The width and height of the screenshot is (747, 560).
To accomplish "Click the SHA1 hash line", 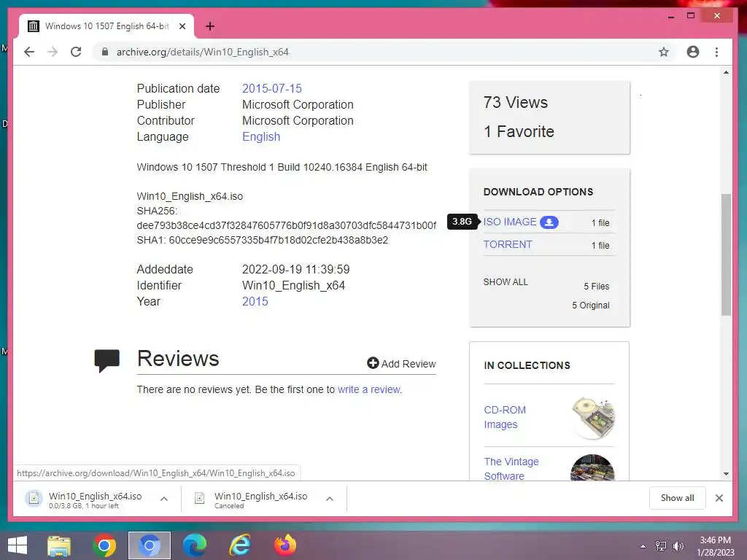I will pyautogui.click(x=262, y=240).
